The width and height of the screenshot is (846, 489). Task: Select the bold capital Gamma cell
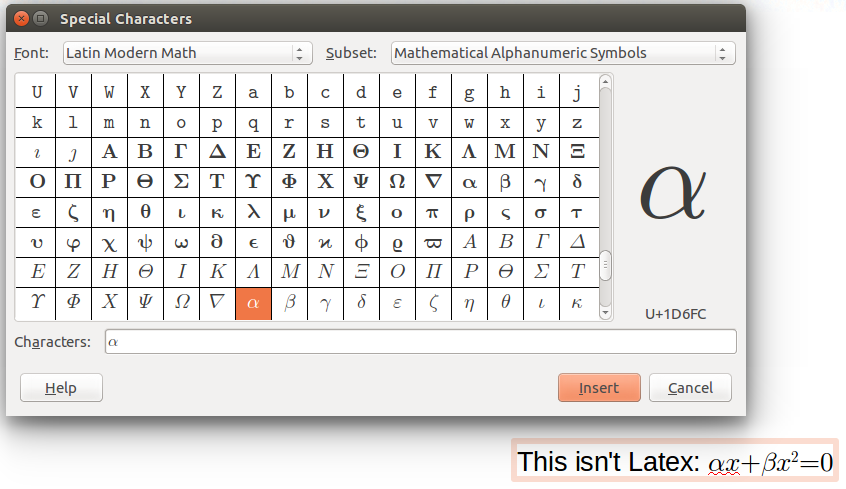(x=181, y=152)
